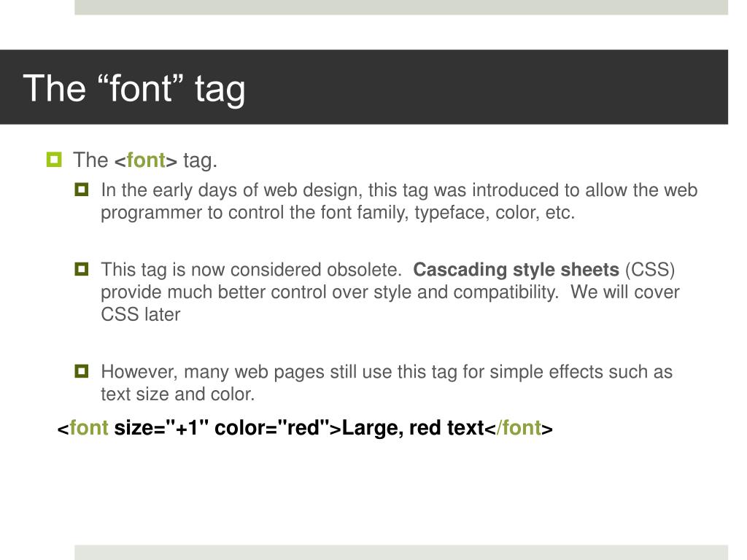
Task: Click the 'programmer to control the font family' line
Action: [338, 212]
